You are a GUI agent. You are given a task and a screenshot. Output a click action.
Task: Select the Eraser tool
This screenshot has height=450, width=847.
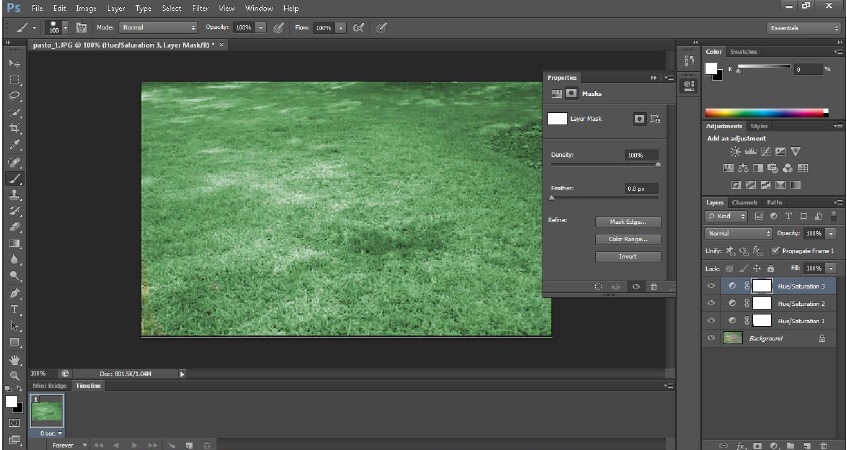click(x=15, y=227)
